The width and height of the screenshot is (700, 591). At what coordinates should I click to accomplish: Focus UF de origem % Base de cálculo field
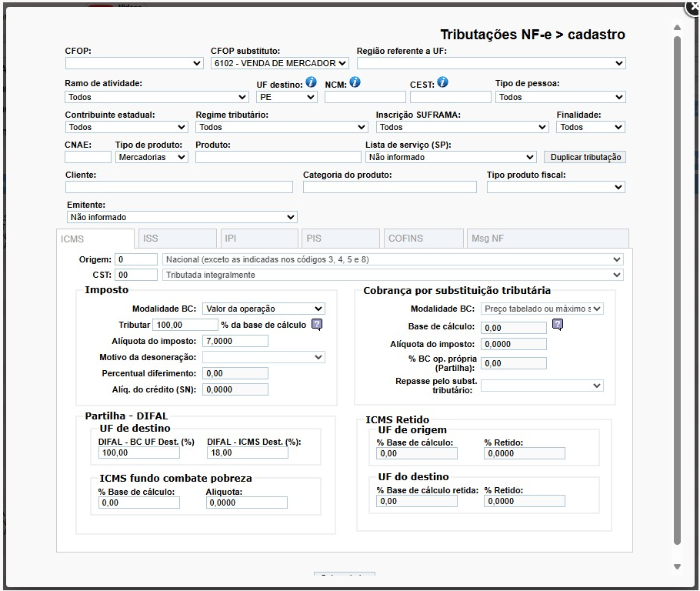coord(417,453)
